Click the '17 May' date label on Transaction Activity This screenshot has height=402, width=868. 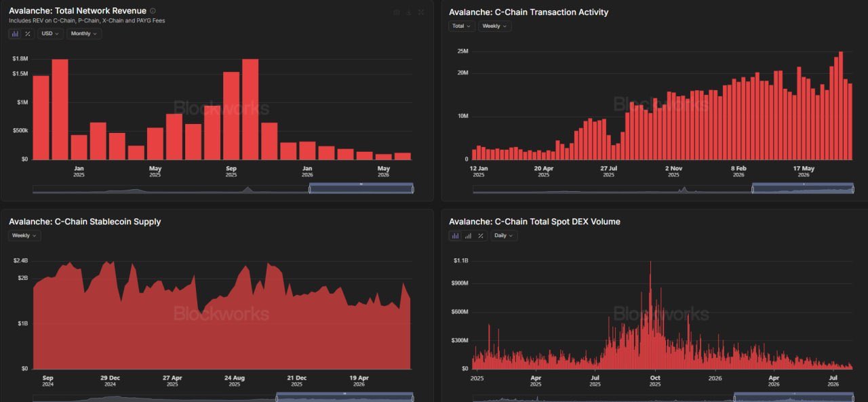tap(804, 167)
